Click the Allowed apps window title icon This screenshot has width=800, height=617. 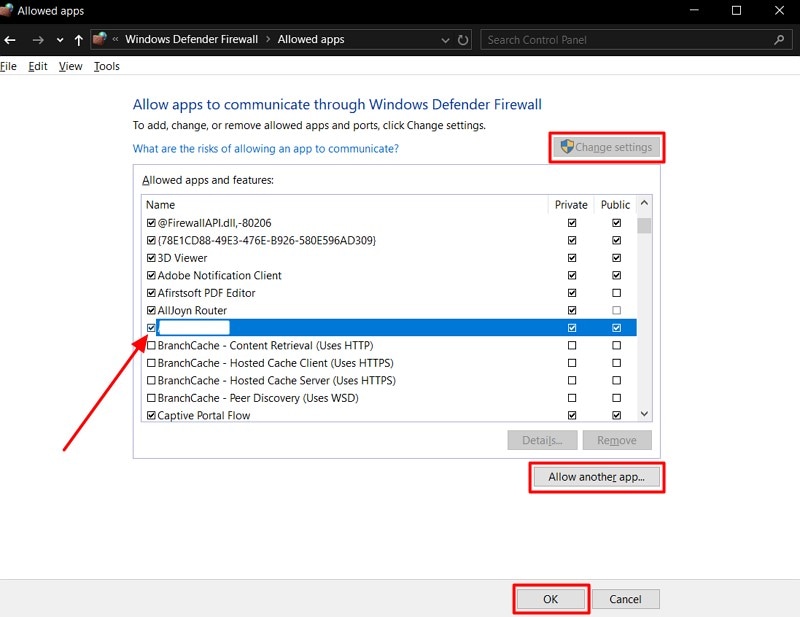5,11
